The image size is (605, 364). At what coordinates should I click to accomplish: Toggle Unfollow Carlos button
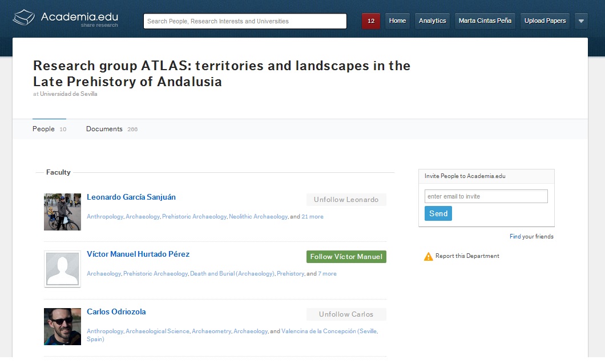pyautogui.click(x=346, y=314)
